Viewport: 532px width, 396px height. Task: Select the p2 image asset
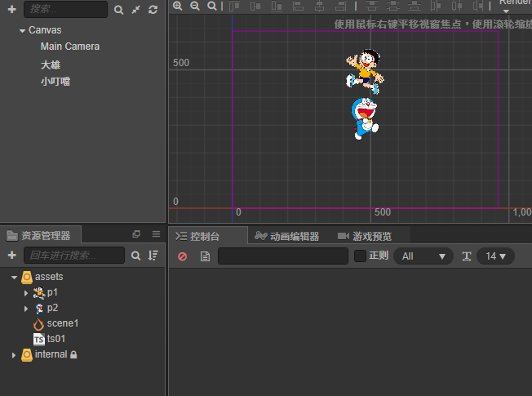coord(52,308)
